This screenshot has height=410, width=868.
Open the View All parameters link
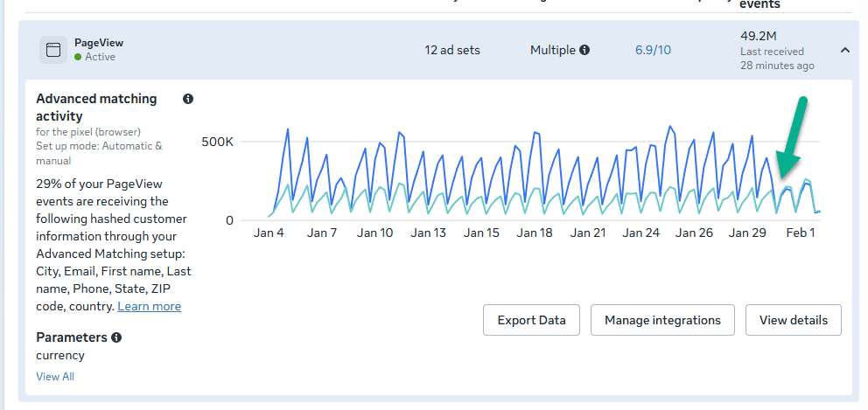point(55,376)
